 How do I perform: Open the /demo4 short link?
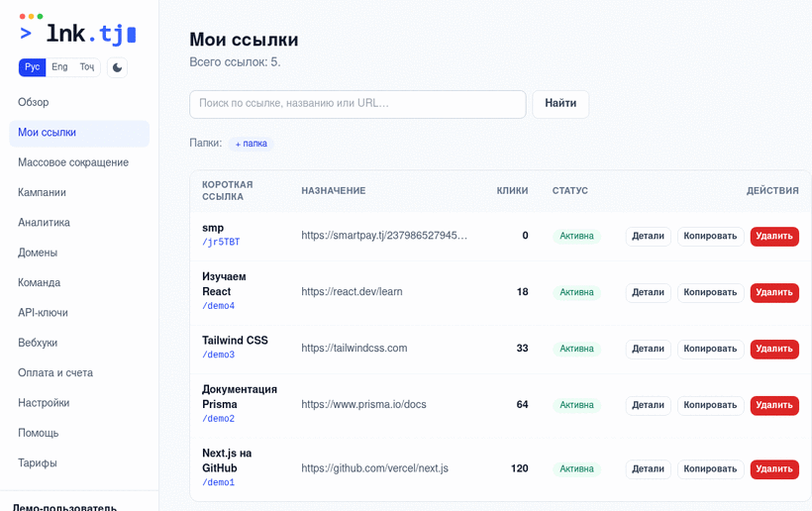pyautogui.click(x=218, y=306)
